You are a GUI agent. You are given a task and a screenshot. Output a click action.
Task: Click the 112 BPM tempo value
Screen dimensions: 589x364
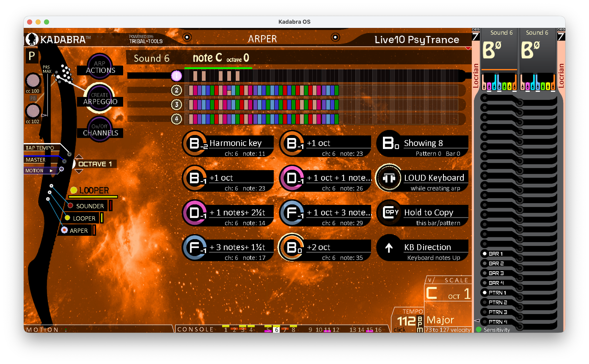point(406,321)
